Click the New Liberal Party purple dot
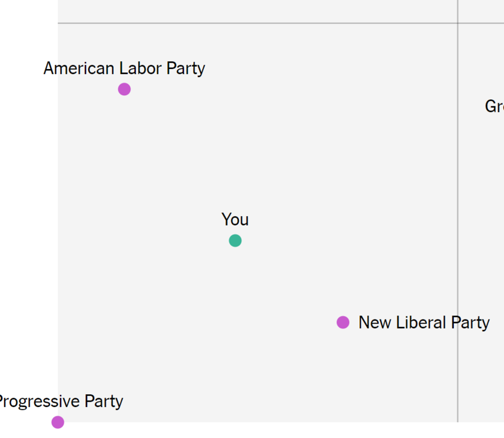Viewport: 504px width, 438px height. 343,322
